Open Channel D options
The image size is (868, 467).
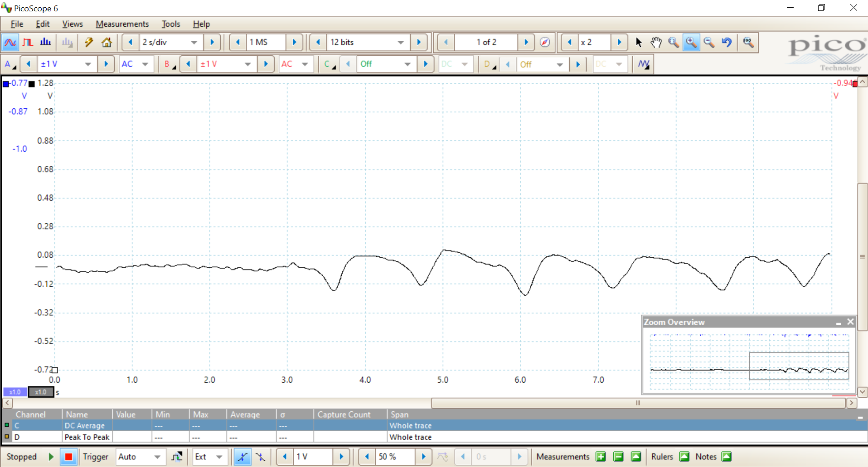tap(490, 64)
